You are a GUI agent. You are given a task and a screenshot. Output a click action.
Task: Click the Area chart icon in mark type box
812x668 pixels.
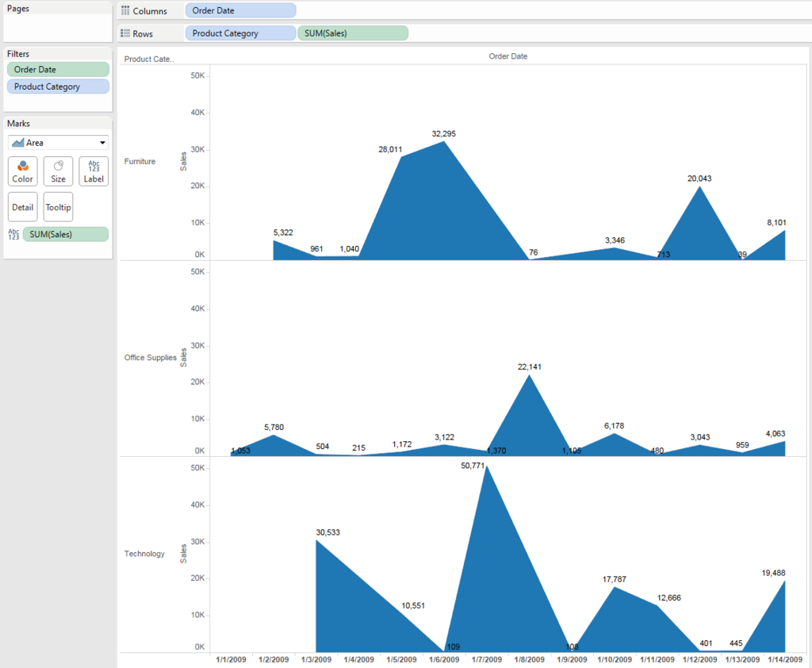(18, 143)
